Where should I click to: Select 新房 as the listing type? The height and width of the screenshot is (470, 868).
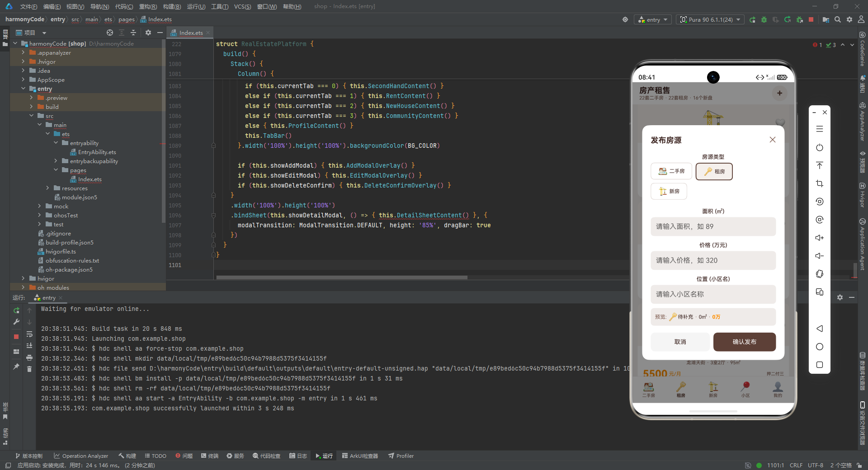pos(669,191)
